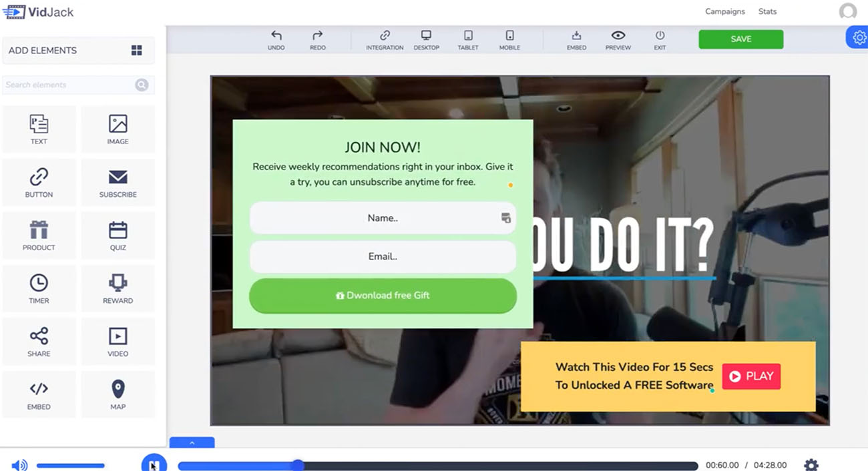Expand the blue timeline chevron tab
This screenshot has width=868, height=471.
click(x=192, y=442)
